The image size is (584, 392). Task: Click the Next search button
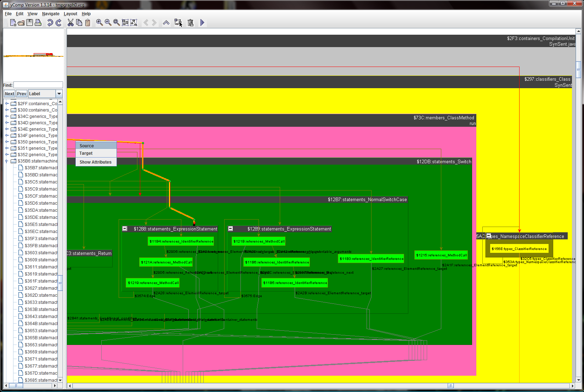10,94
